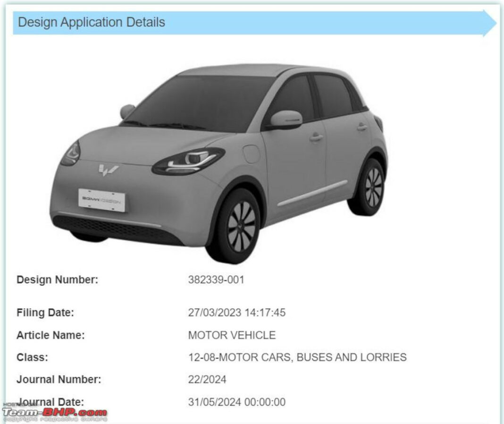504x424 pixels.
Task: Select the Design Number value 382339-001
Action: (216, 280)
